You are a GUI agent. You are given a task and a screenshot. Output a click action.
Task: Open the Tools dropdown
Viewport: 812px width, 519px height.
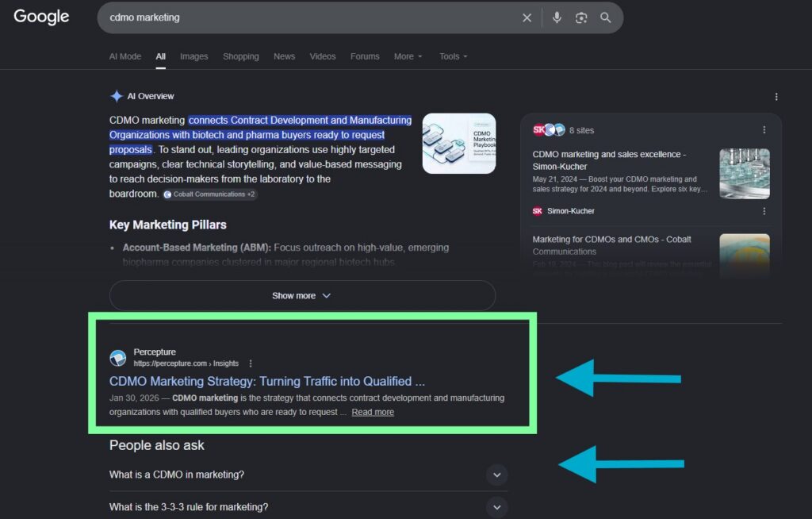point(453,56)
